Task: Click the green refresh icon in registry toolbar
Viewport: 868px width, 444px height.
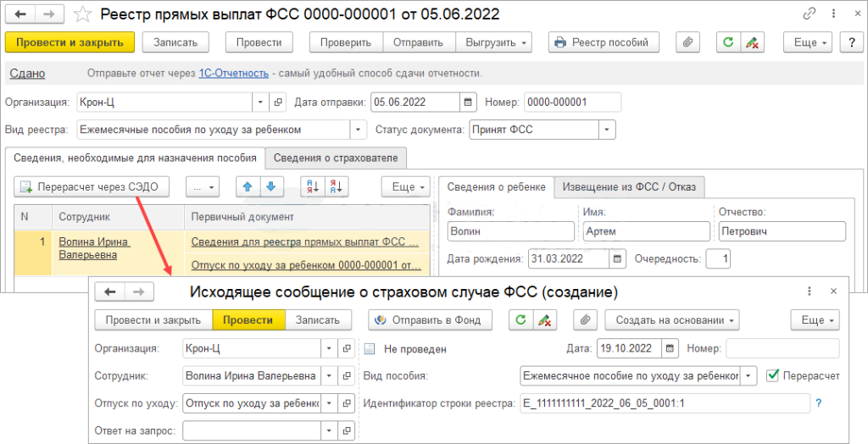Action: coord(727,42)
